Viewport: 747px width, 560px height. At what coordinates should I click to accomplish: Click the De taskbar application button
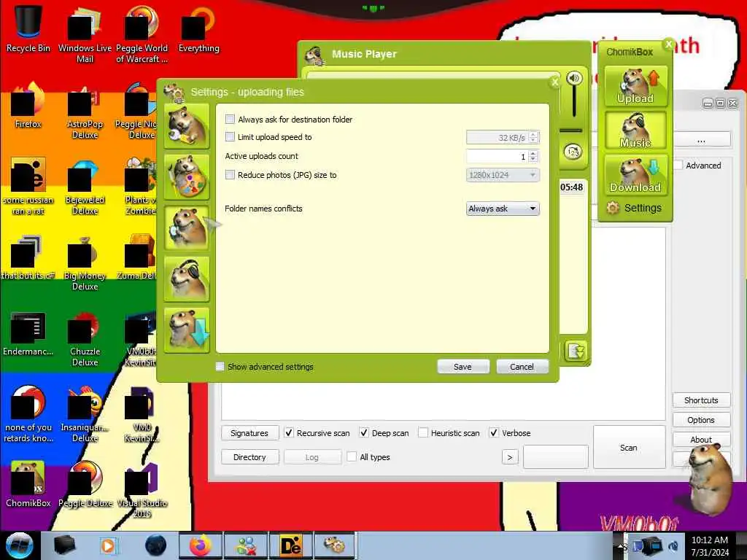click(290, 545)
